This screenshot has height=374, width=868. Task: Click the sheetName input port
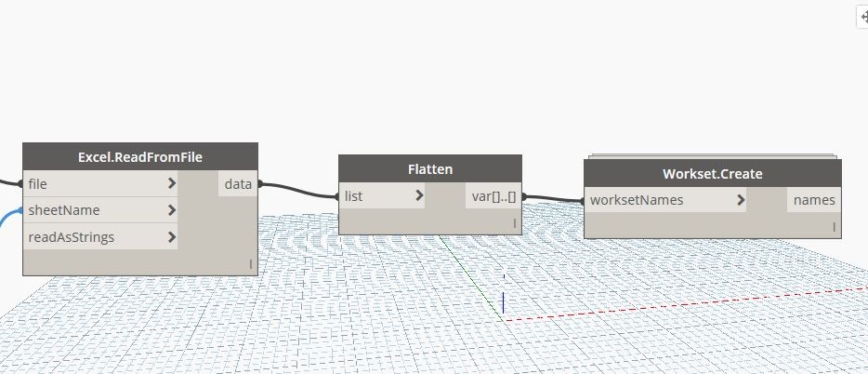[100, 210]
